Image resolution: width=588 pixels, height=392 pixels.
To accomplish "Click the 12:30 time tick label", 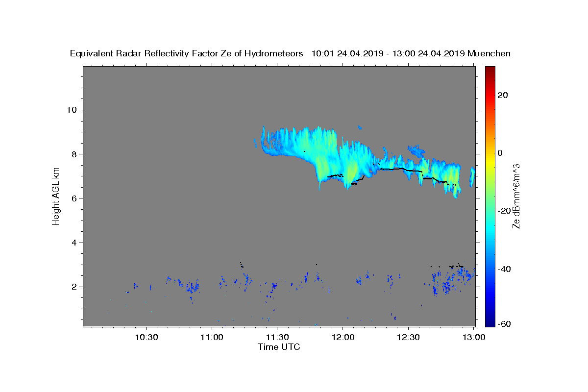I will 408,337.
